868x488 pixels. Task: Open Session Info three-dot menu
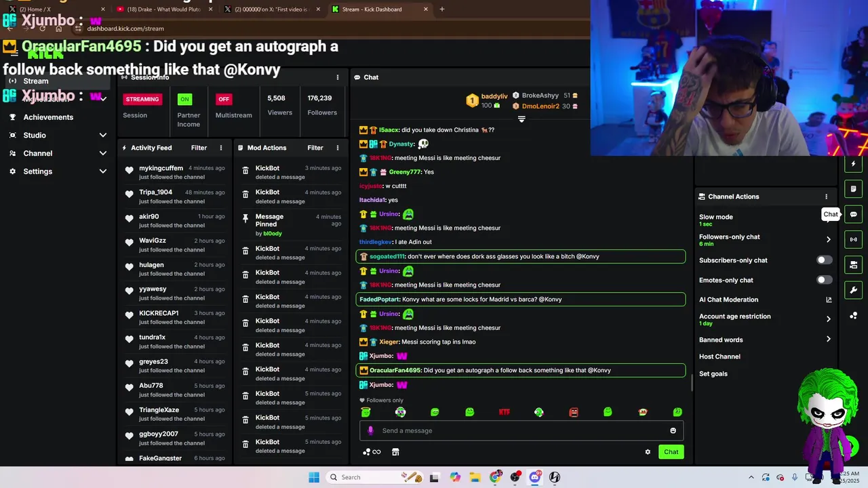[x=338, y=77]
